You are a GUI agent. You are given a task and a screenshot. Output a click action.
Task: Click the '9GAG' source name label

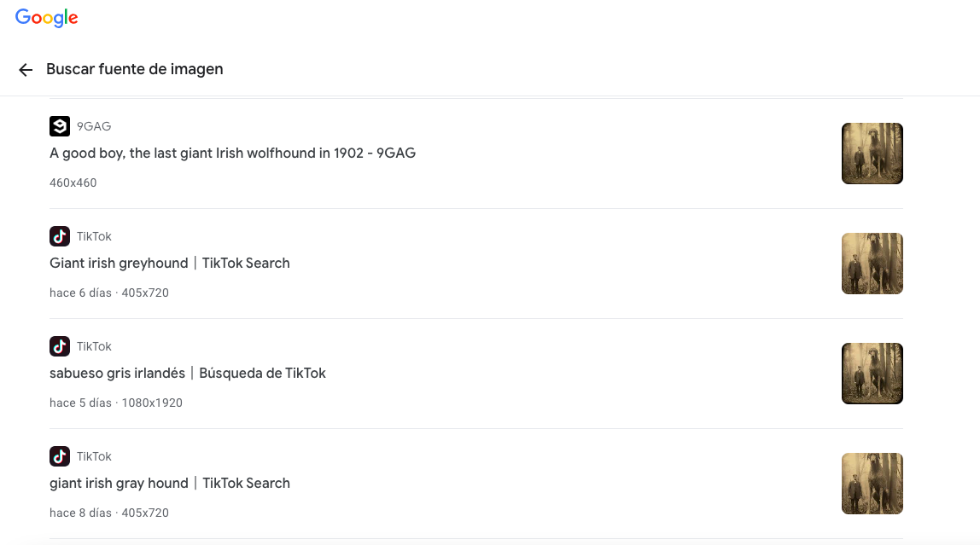point(94,126)
